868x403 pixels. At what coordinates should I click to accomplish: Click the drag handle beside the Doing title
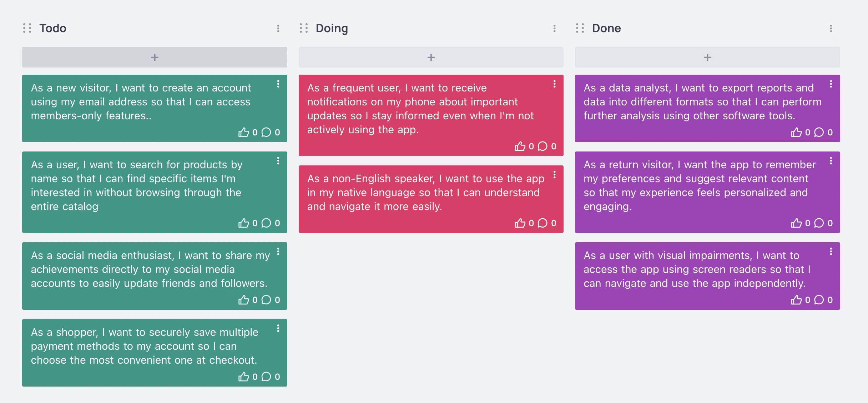coord(303,28)
